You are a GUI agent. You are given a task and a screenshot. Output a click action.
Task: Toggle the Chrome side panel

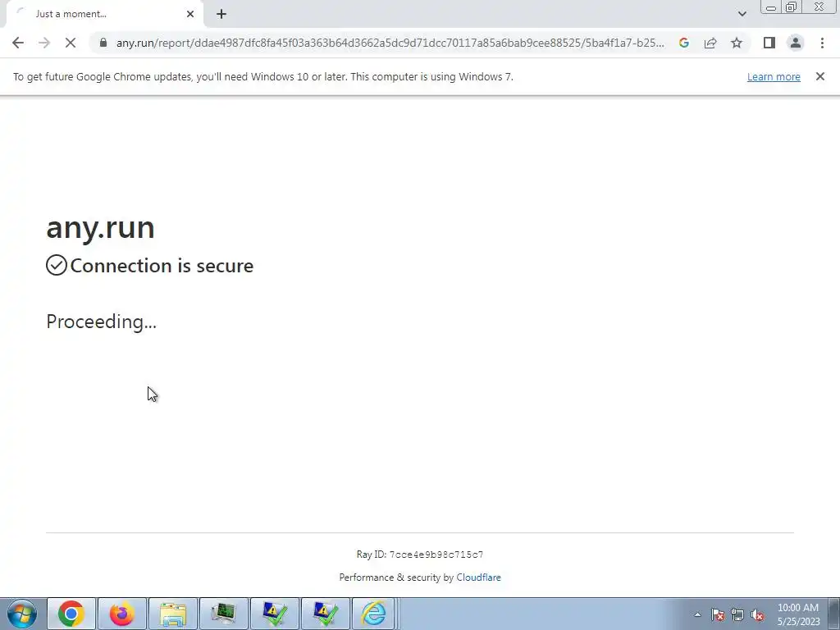click(x=769, y=43)
